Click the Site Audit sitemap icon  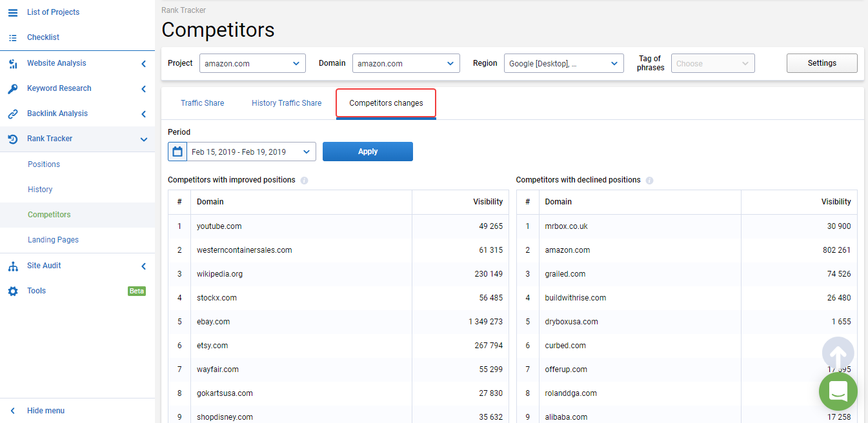click(13, 266)
